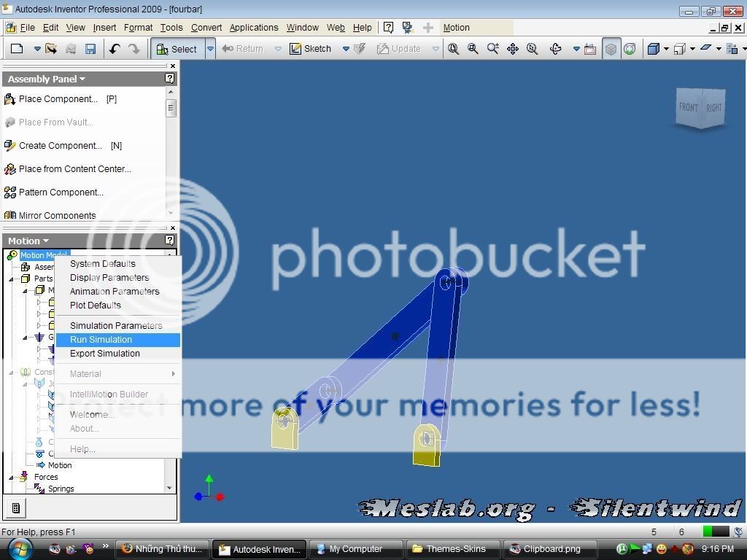Open the display mode cube dropdown arrow
Image resolution: width=747 pixels, height=560 pixels.
tap(667, 49)
